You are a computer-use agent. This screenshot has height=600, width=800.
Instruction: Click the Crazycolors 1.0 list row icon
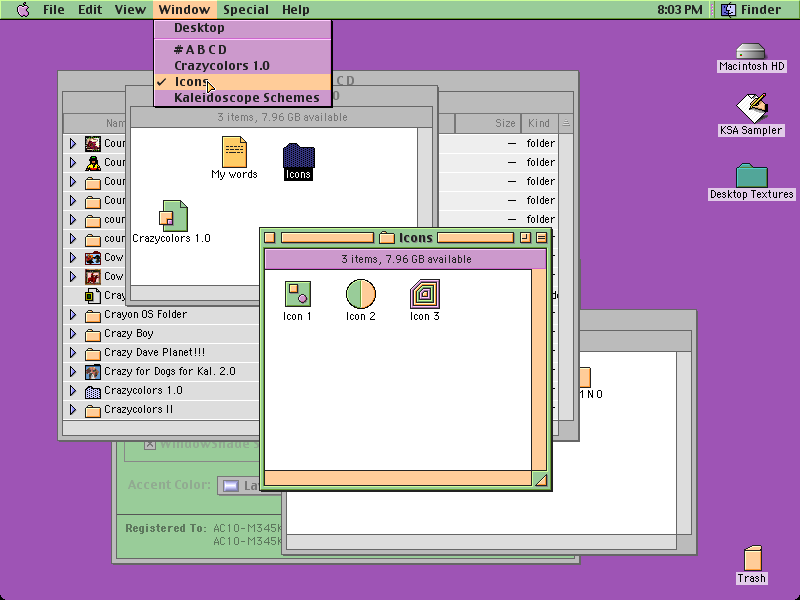click(x=92, y=391)
